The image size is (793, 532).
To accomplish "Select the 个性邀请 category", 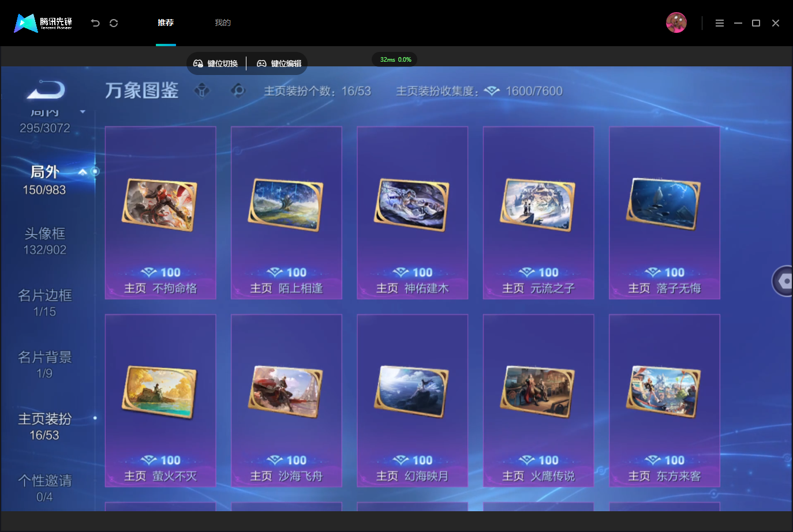I will click(45, 488).
